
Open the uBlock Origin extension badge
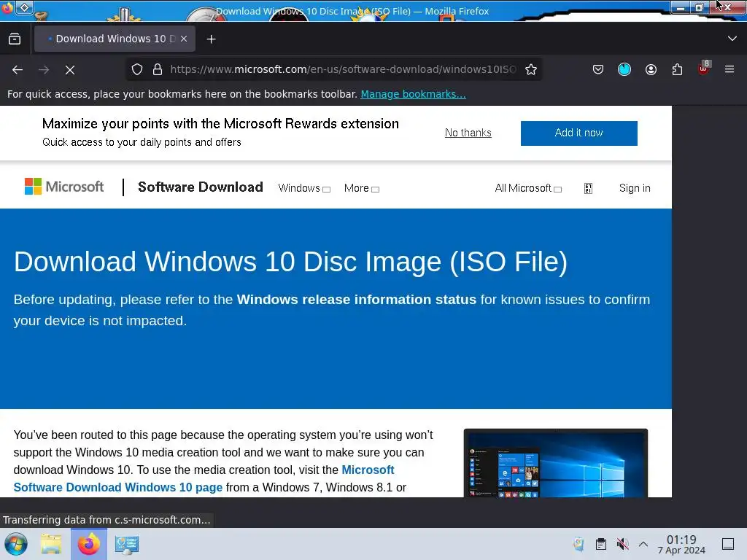[704, 69]
